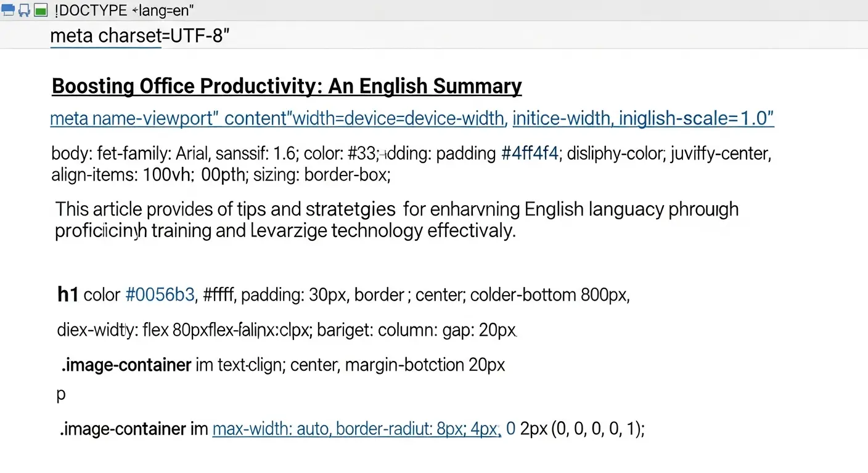Click the green square icon in title bar
This screenshot has width=868, height=473.
point(41,10)
